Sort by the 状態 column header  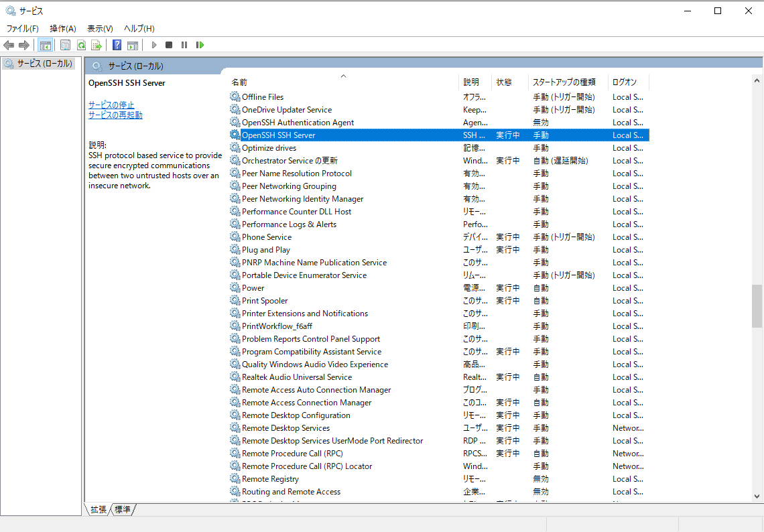[x=509, y=82]
